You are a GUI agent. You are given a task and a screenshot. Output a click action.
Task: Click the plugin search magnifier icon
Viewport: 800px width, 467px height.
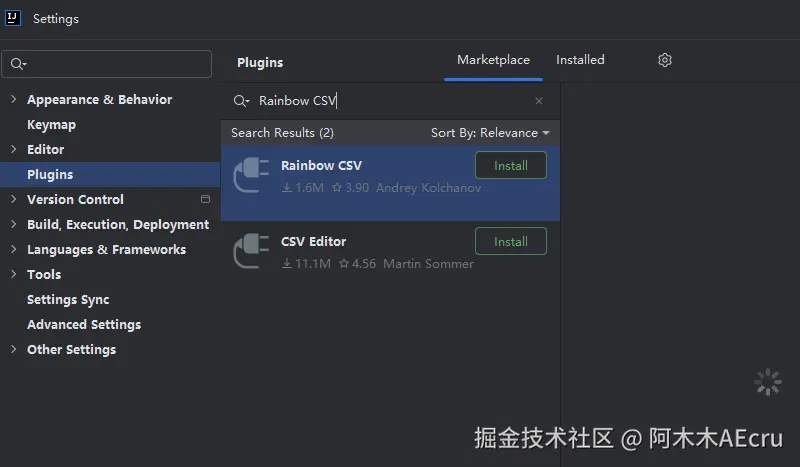[x=241, y=101]
